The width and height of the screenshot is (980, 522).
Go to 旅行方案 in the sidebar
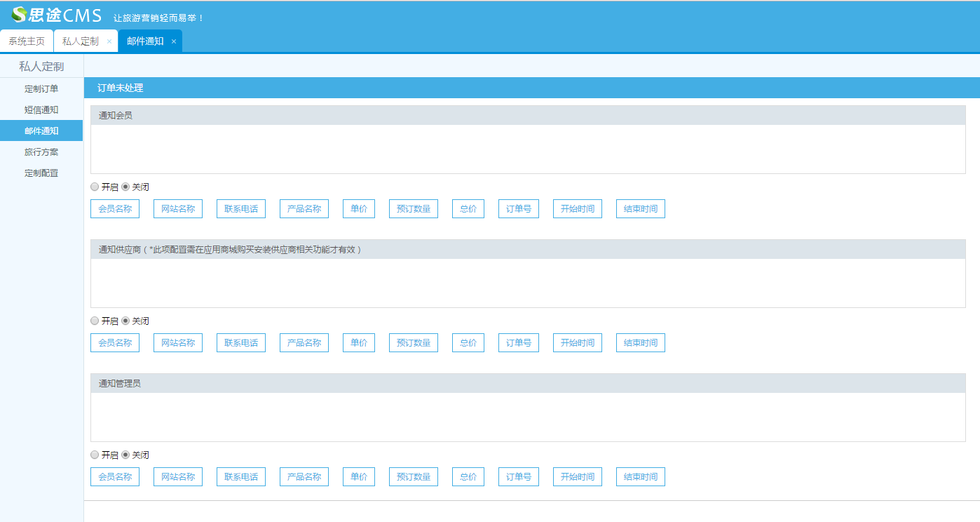tap(41, 152)
